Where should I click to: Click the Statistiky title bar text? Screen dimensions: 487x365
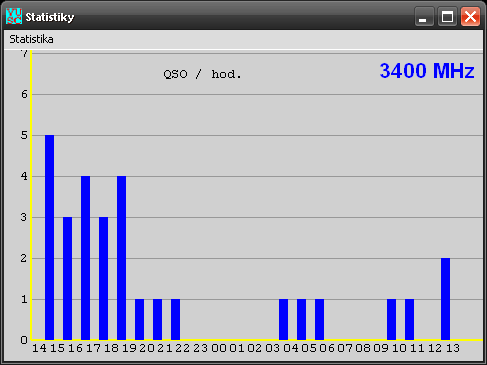click(x=50, y=17)
